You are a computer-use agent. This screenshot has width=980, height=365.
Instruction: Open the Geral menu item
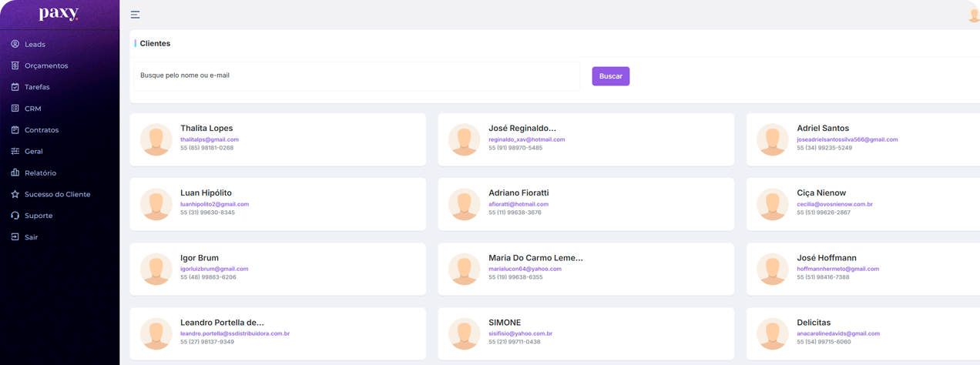[x=33, y=152]
